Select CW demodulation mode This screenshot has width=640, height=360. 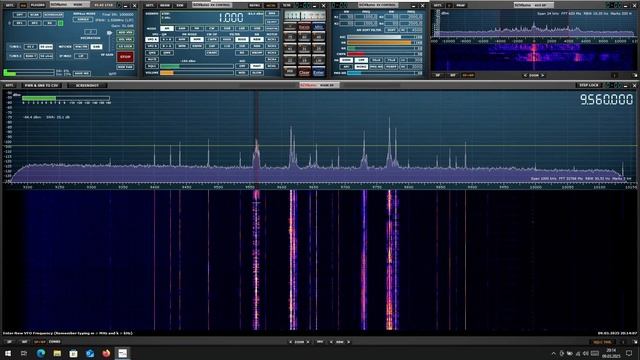[x=211, y=29]
